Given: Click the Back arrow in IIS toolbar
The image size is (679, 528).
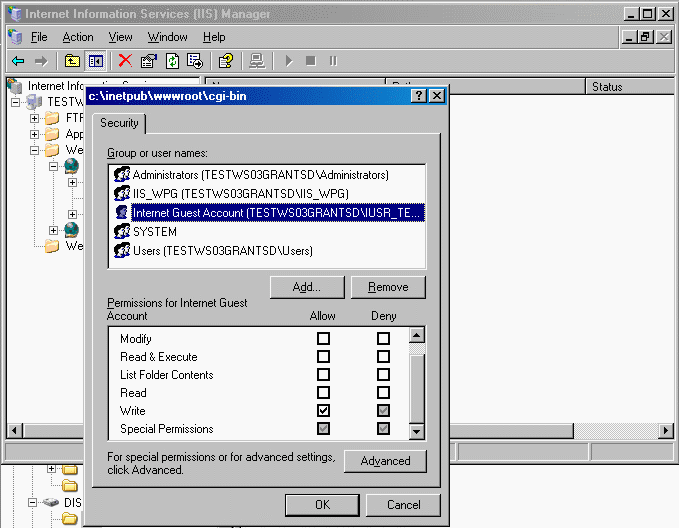Looking at the screenshot, I should coord(18,61).
